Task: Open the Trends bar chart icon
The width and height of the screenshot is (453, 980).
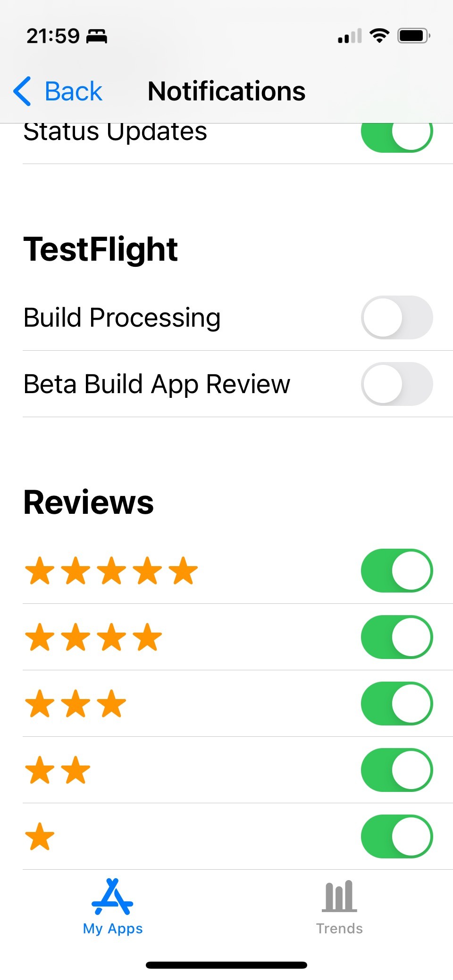Action: tap(339, 896)
